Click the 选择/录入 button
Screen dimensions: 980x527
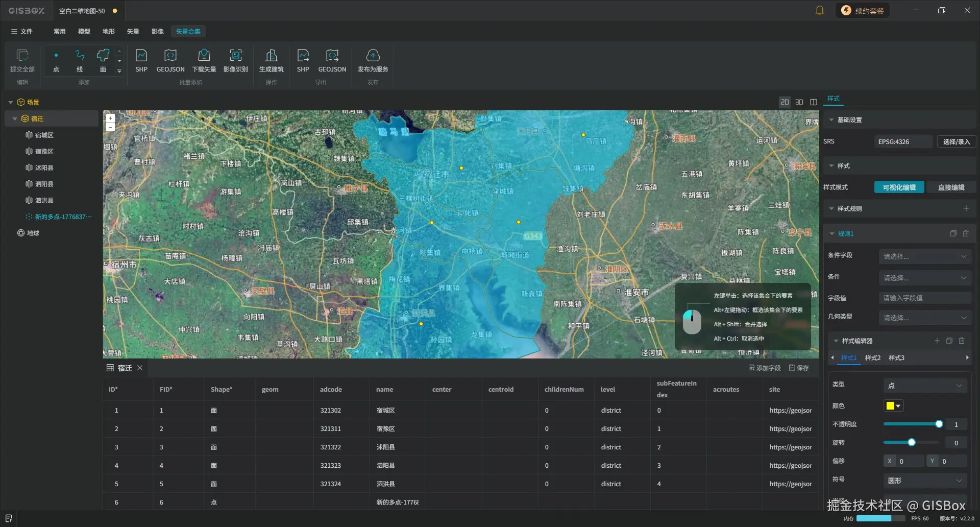coord(956,142)
